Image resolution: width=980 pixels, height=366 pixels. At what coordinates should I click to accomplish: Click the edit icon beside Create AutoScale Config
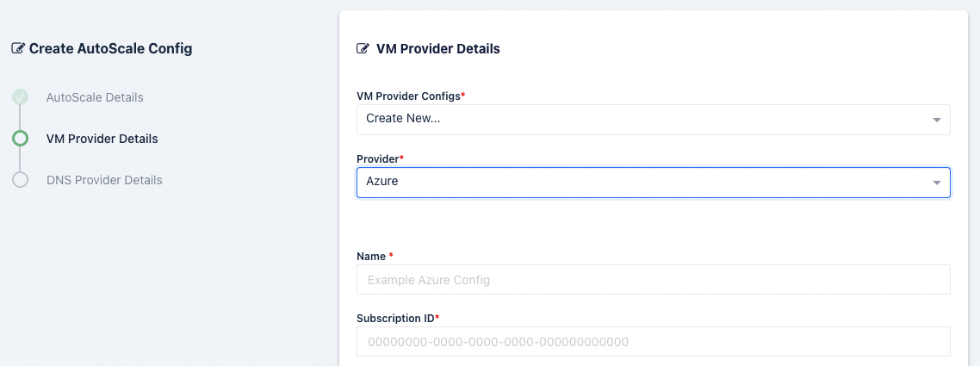[18, 49]
